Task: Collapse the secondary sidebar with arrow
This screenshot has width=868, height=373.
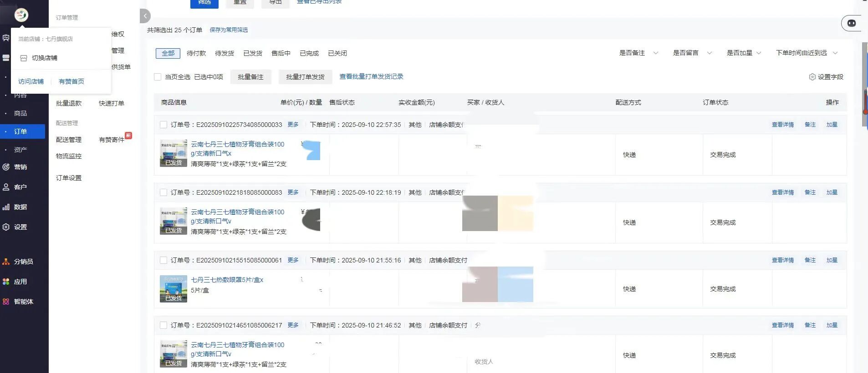Action: point(145,16)
